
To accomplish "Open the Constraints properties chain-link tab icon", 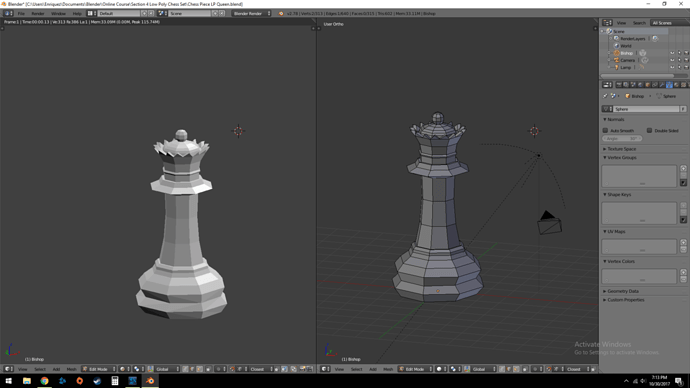I will tap(655, 85).
